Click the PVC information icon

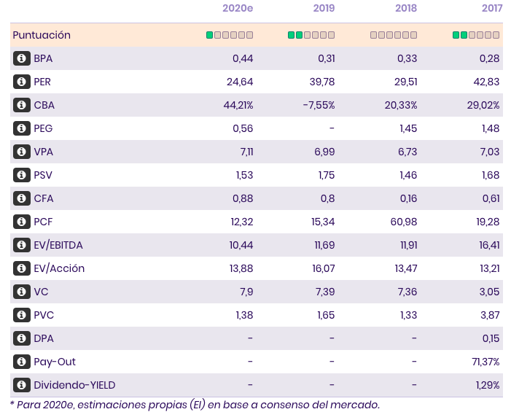click(x=22, y=315)
